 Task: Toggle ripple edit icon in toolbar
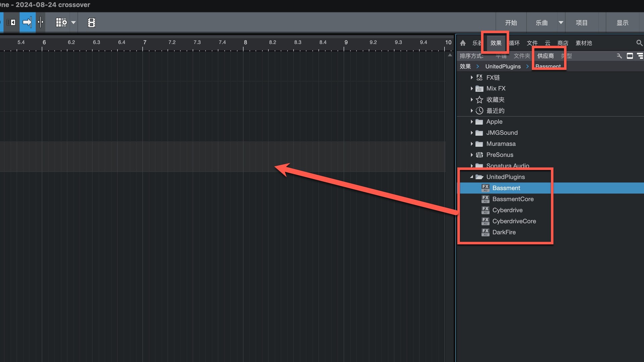pyautogui.click(x=11, y=22)
